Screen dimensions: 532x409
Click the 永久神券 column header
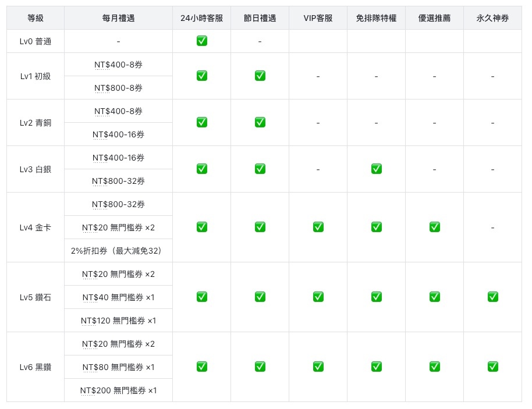point(492,18)
